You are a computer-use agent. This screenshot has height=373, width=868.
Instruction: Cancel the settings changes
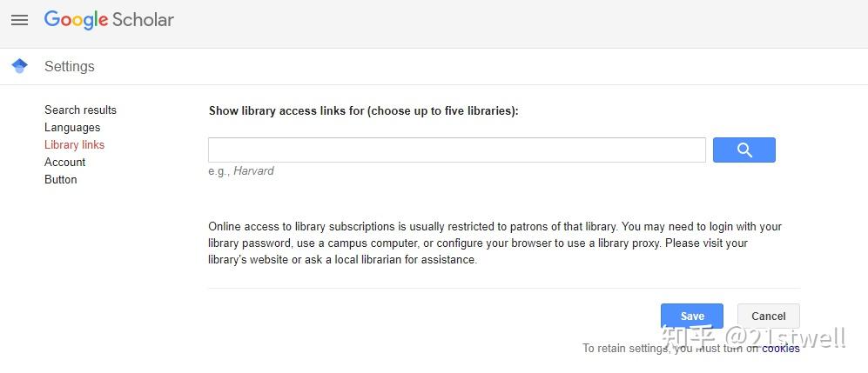[x=768, y=316]
